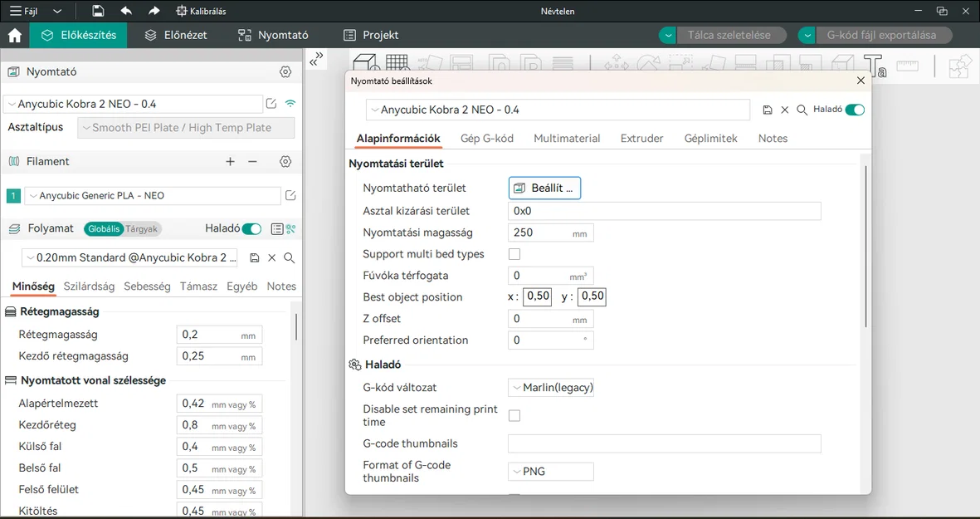Discard printer preset changes in dialog
Viewport: 980px width, 519px height.
click(x=785, y=110)
